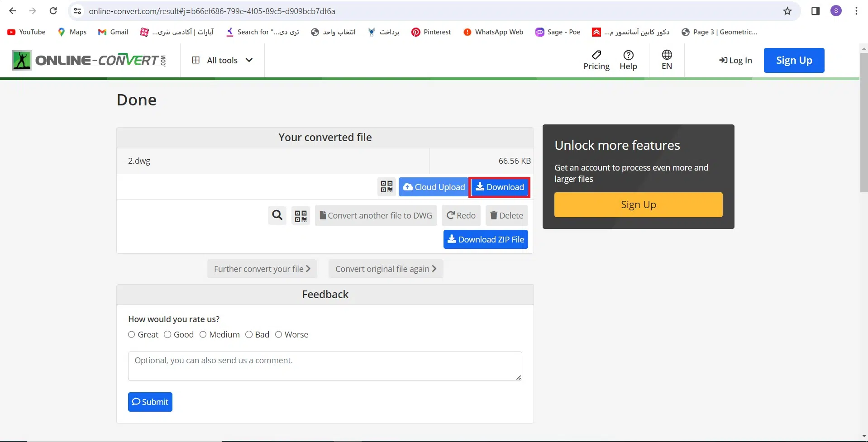Viewport: 868px width, 442px height.
Task: Select the Great rating option
Action: pos(132,335)
